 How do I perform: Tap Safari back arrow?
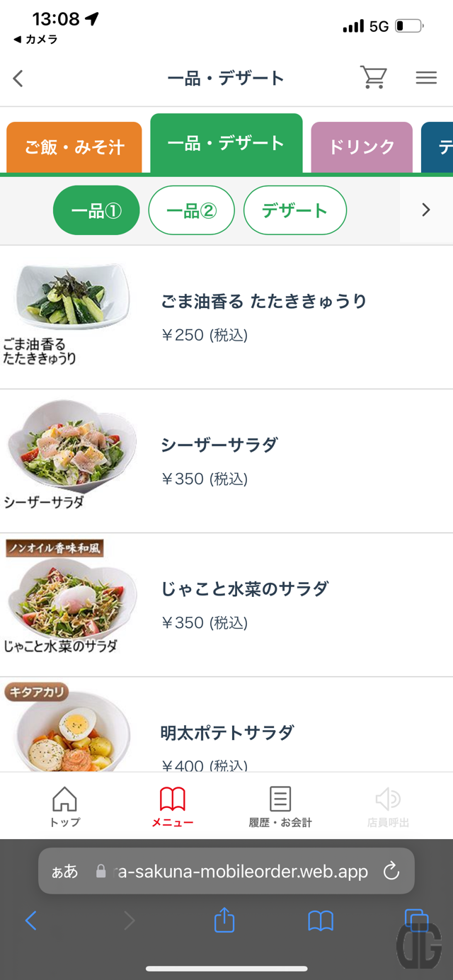coord(30,921)
